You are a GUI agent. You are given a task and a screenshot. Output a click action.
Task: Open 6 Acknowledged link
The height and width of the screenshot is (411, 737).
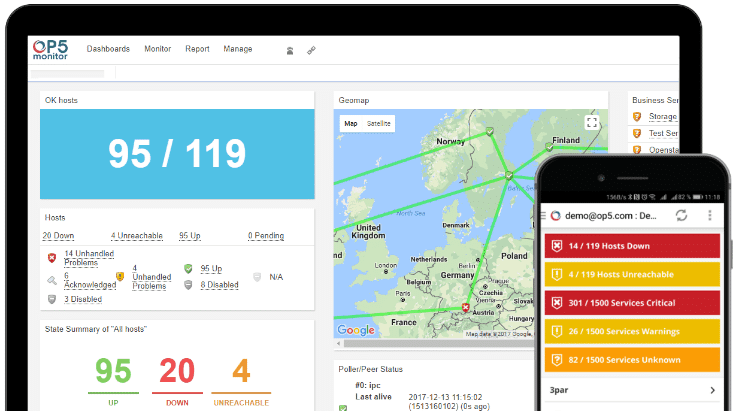(90, 280)
